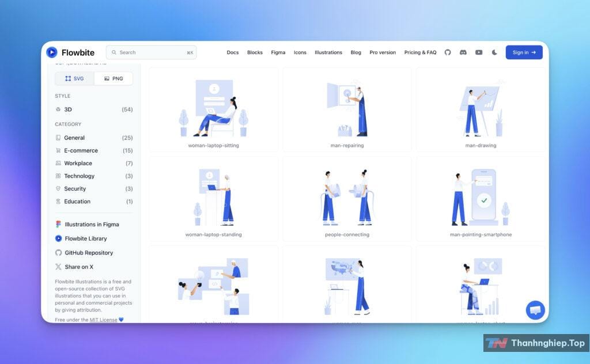Click the Flowbite logo

[71, 52]
